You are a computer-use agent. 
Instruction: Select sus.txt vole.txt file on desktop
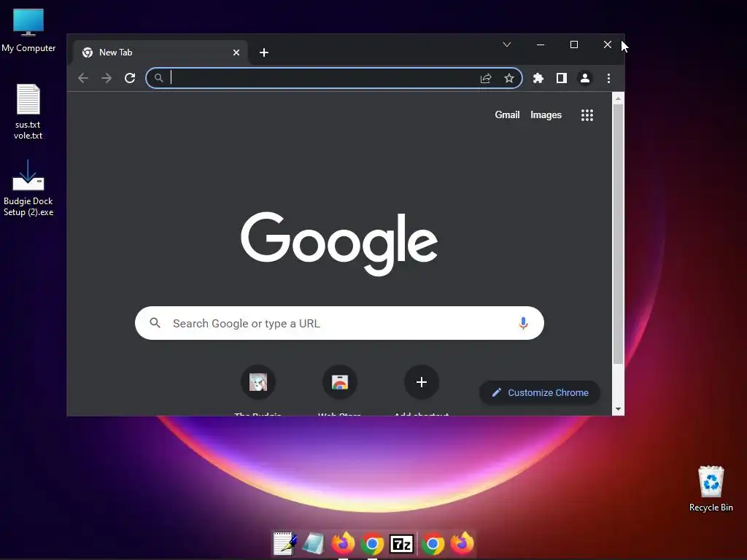pos(28,112)
